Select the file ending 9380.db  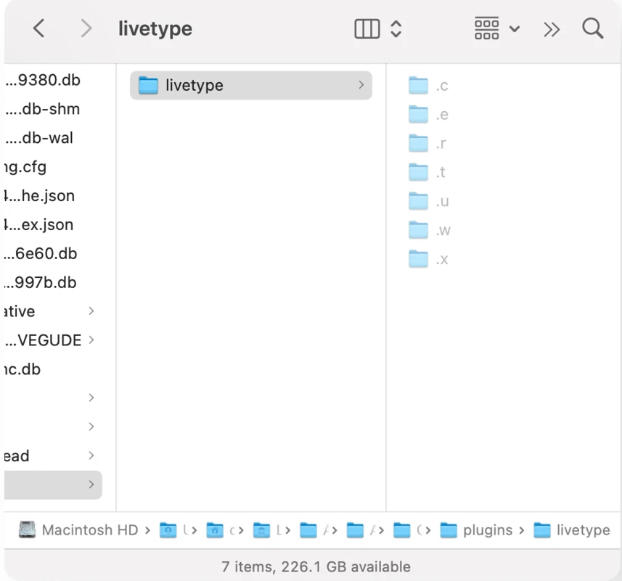click(43, 80)
